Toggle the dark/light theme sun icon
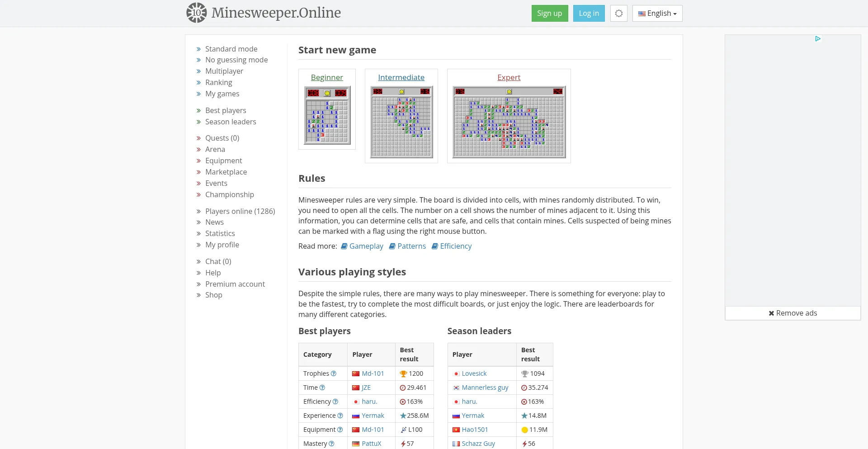 [618, 13]
